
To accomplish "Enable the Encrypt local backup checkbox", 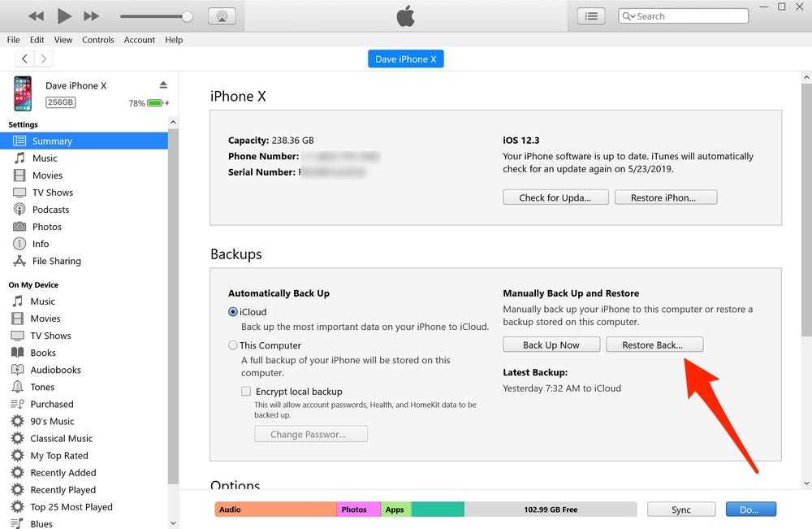I will [x=246, y=391].
